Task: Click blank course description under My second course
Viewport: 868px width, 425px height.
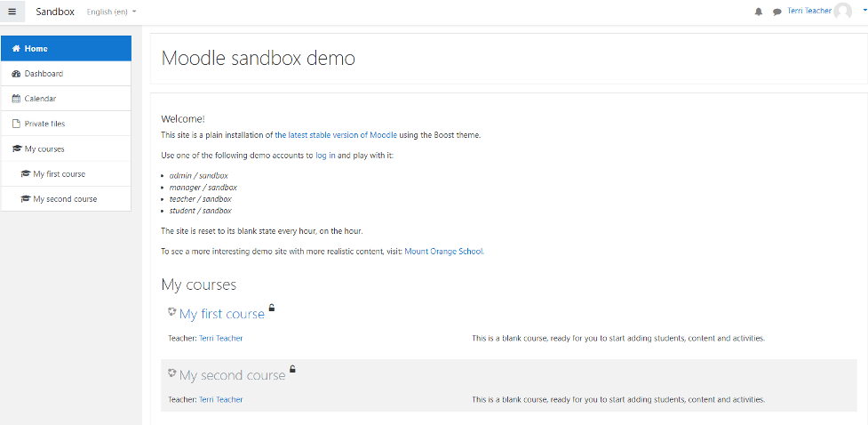Action: (618, 399)
